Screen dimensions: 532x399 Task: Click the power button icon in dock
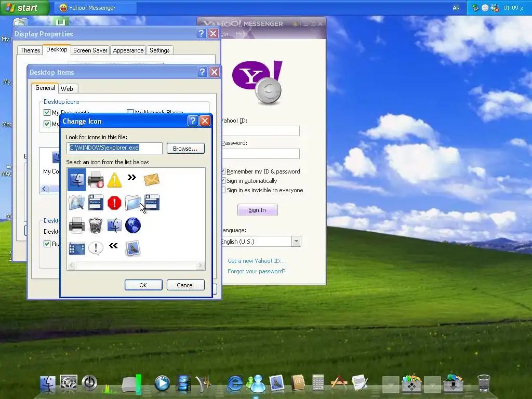[x=89, y=383]
